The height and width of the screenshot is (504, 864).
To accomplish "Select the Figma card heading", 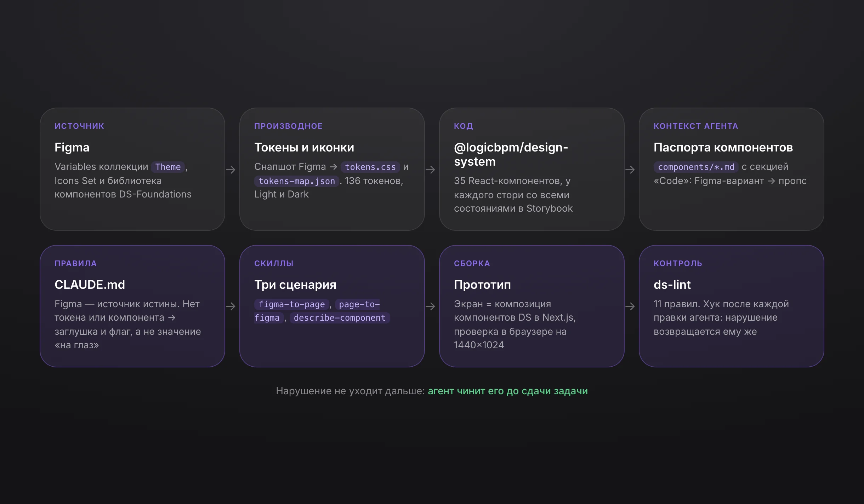I will tap(72, 147).
